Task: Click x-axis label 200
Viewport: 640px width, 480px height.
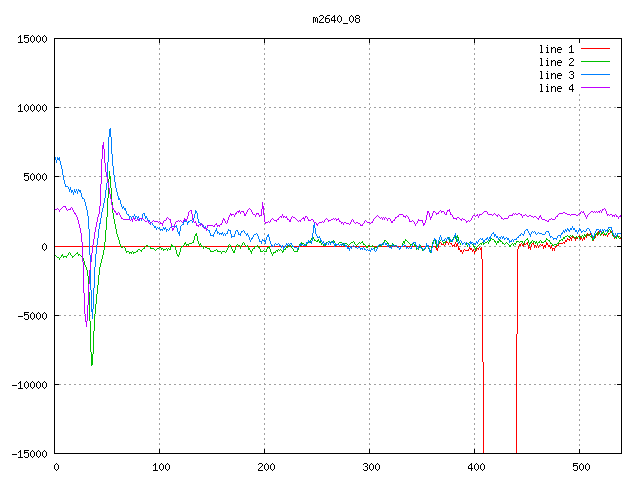Action: tap(266, 467)
